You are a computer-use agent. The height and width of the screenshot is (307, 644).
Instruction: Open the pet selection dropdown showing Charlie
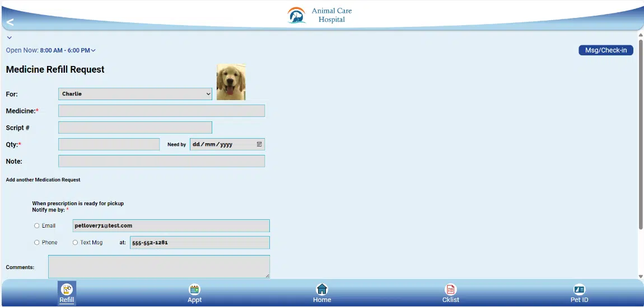tap(135, 94)
